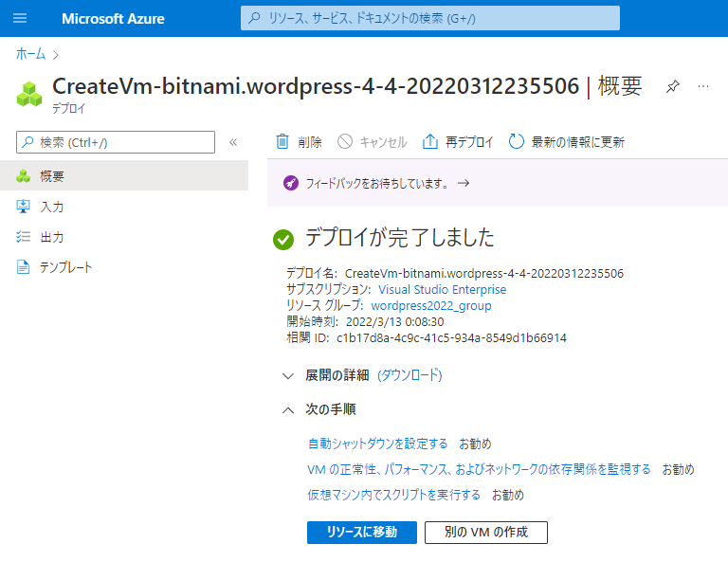
Task: Click the キャンセル prohibited circle icon
Action: (344, 141)
